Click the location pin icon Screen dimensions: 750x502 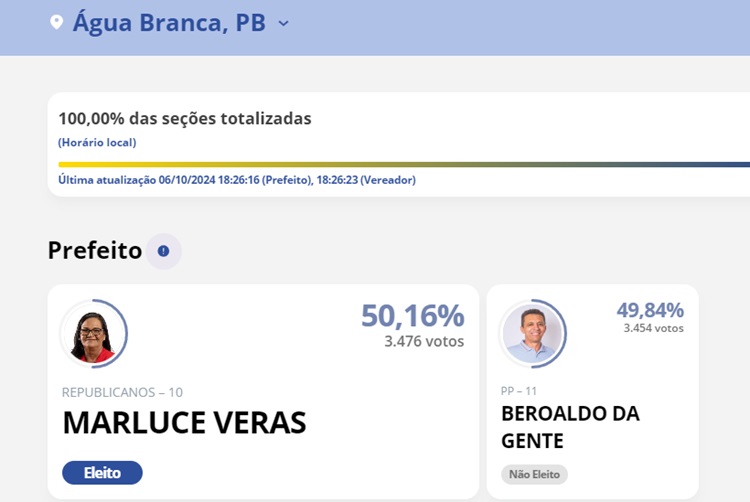pos(56,23)
